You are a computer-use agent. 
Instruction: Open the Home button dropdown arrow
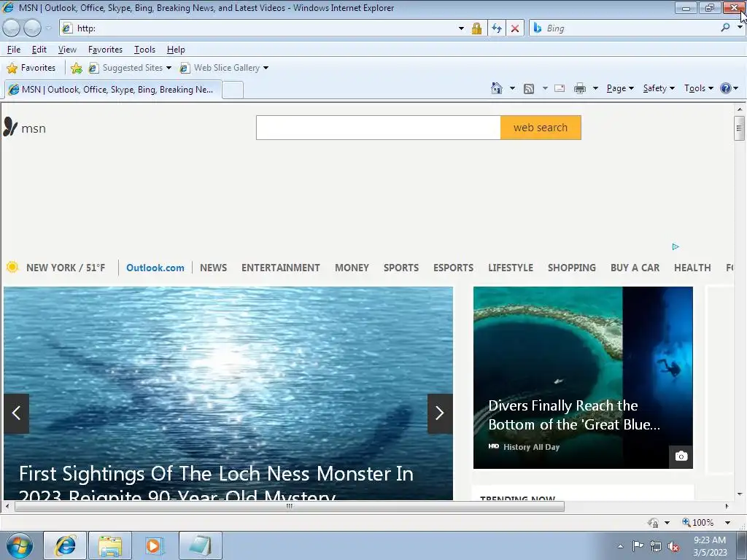[x=512, y=88]
